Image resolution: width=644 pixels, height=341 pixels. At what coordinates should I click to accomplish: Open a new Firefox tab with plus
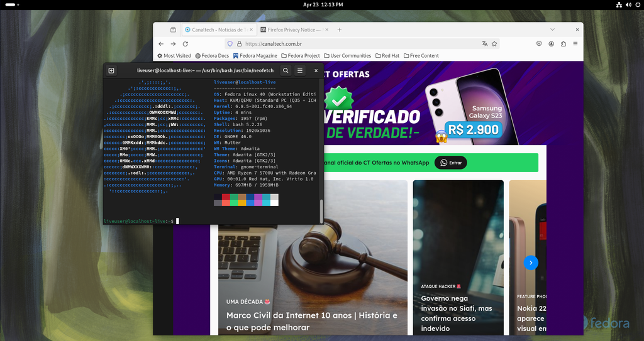339,30
